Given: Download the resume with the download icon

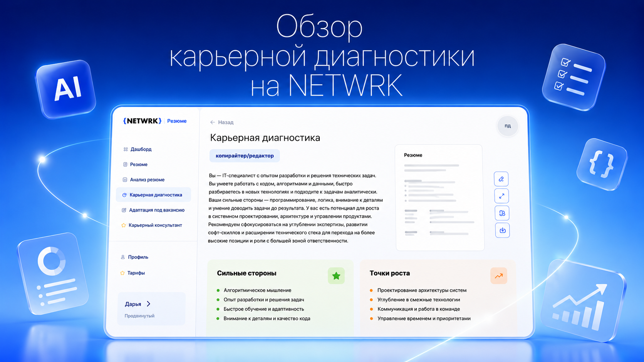Looking at the screenshot, I should (503, 230).
